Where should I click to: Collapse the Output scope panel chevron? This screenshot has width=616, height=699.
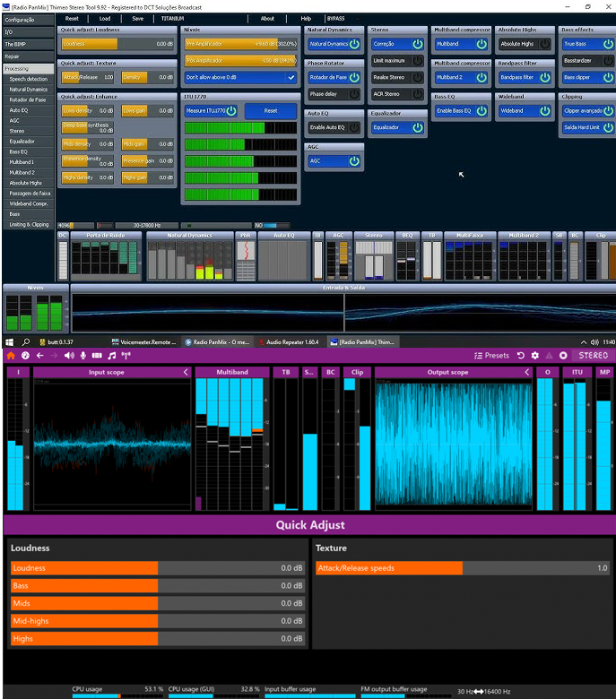pos(527,372)
